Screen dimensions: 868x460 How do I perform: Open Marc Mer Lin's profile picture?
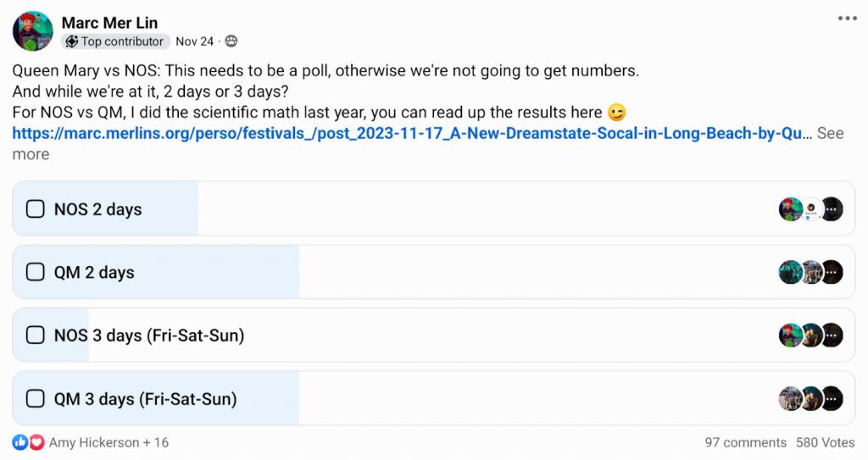[x=33, y=31]
